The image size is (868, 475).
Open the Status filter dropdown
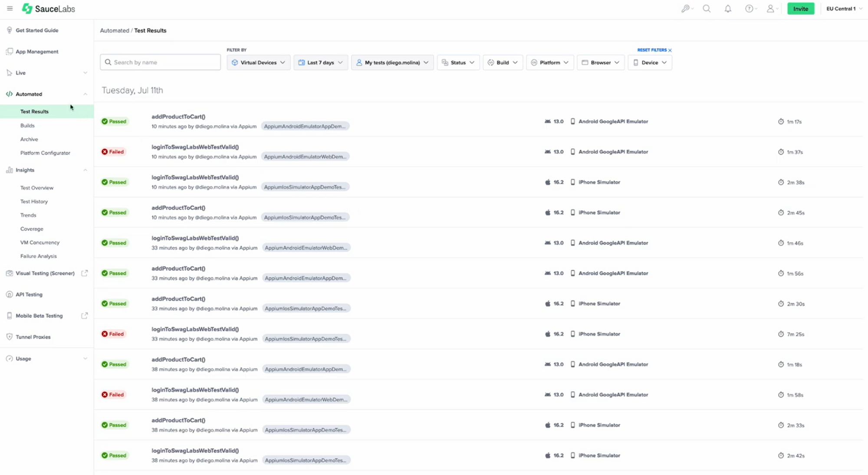coord(458,63)
